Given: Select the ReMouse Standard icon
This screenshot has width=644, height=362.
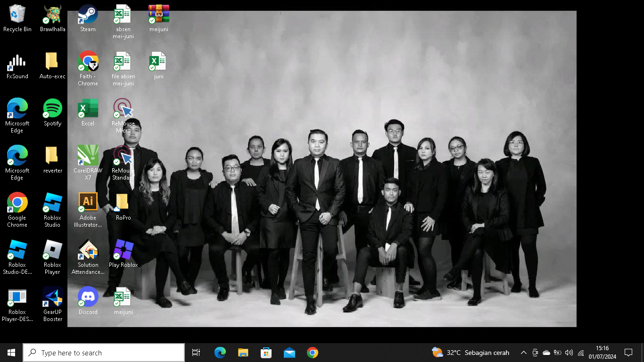Looking at the screenshot, I should [x=123, y=163].
